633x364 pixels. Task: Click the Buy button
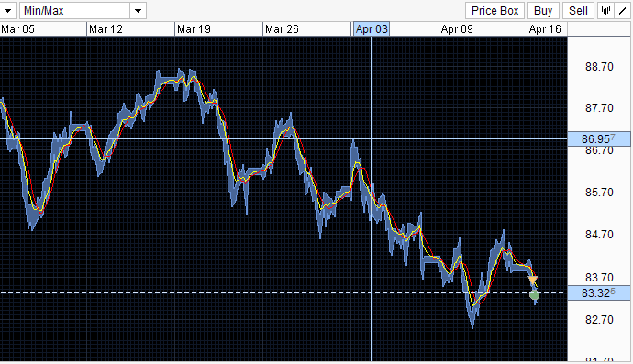click(542, 10)
